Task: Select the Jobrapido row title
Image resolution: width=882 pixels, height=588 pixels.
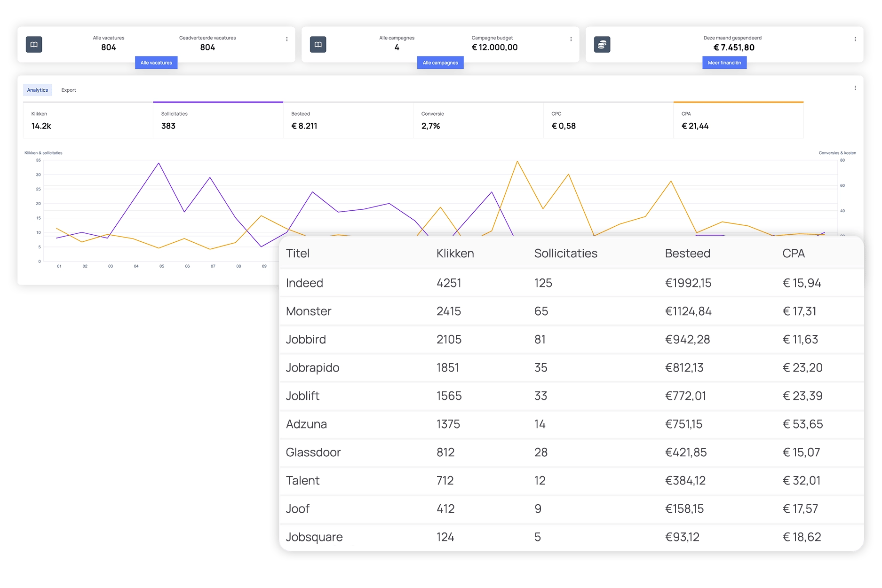Action: (312, 368)
